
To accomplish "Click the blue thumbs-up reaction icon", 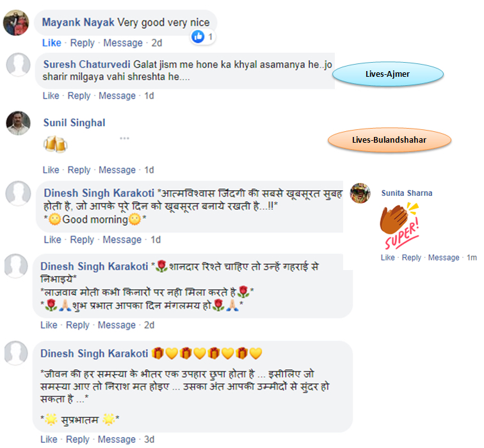I will 198,36.
